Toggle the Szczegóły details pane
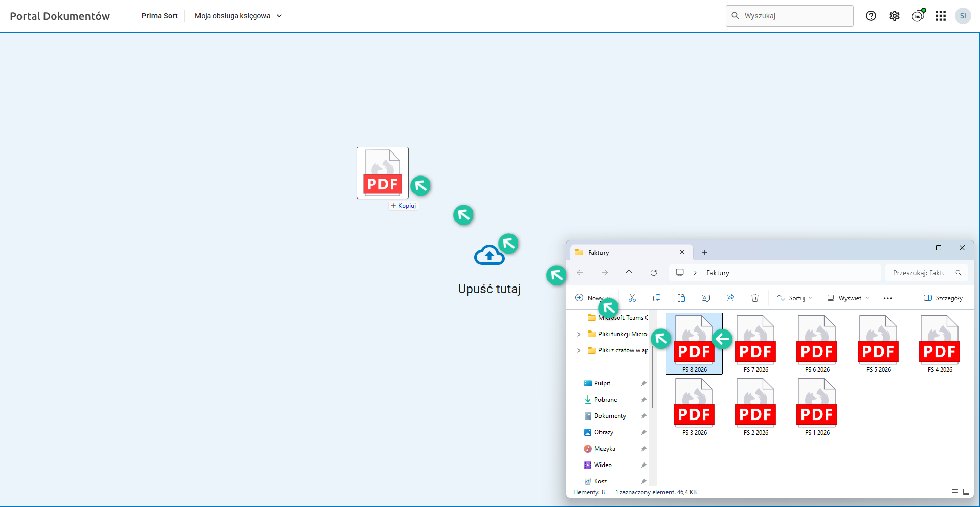The image size is (980, 507). click(x=943, y=298)
